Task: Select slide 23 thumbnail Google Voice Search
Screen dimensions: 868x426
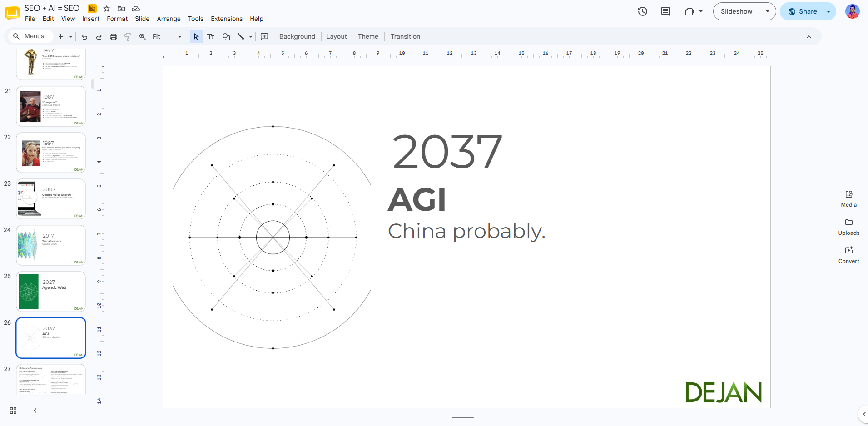Action: pos(51,199)
